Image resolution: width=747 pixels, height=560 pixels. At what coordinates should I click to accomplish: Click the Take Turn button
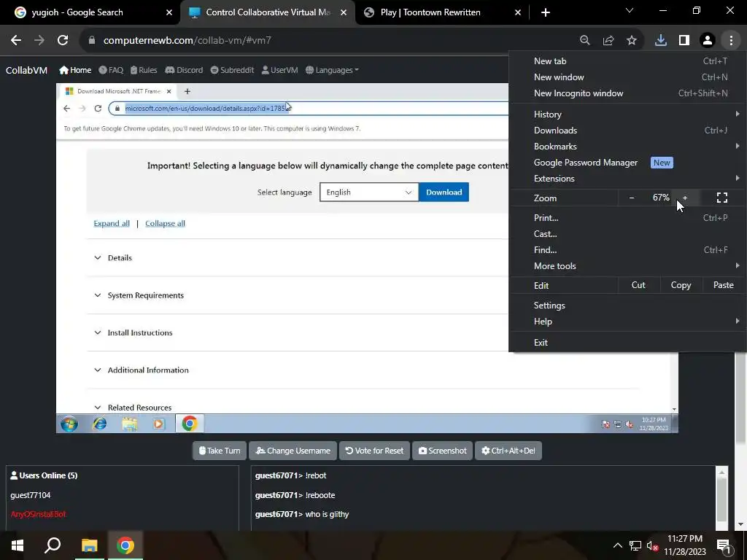pos(219,451)
